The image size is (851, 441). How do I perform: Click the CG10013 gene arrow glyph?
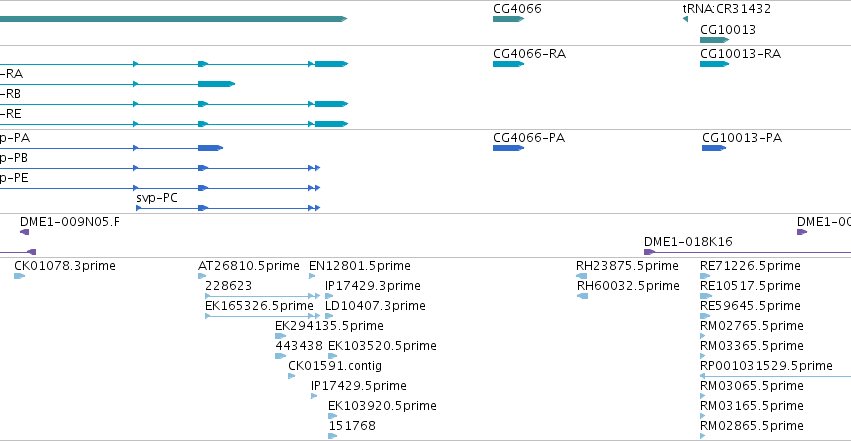(x=715, y=40)
